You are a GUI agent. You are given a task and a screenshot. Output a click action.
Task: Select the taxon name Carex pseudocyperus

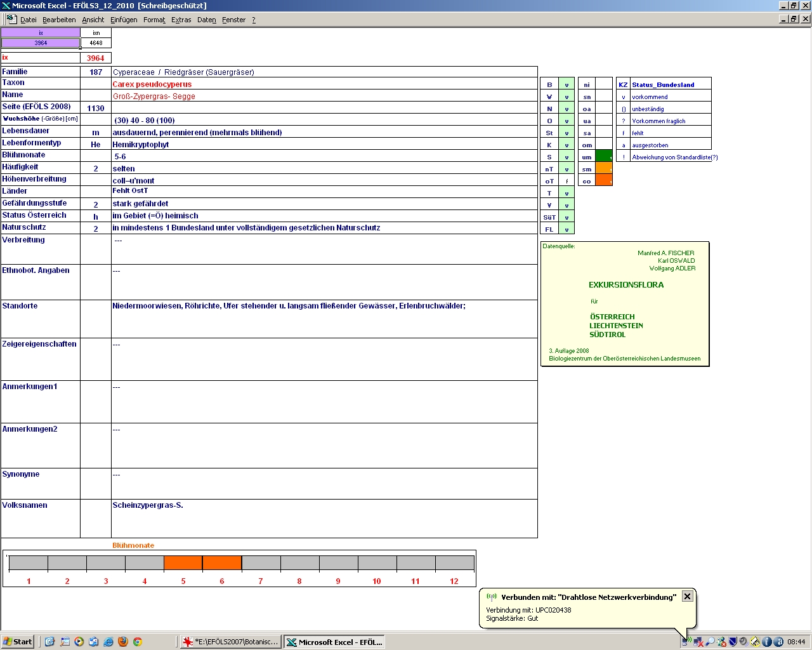click(x=152, y=84)
